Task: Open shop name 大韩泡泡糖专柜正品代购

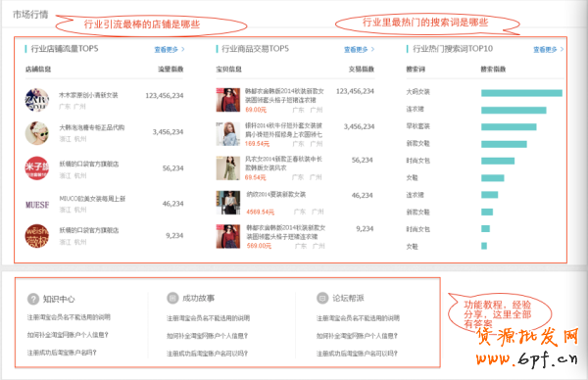Action: pos(92,127)
